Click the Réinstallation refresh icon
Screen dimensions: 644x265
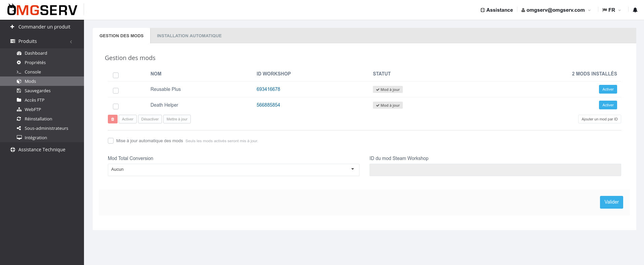[x=19, y=119]
